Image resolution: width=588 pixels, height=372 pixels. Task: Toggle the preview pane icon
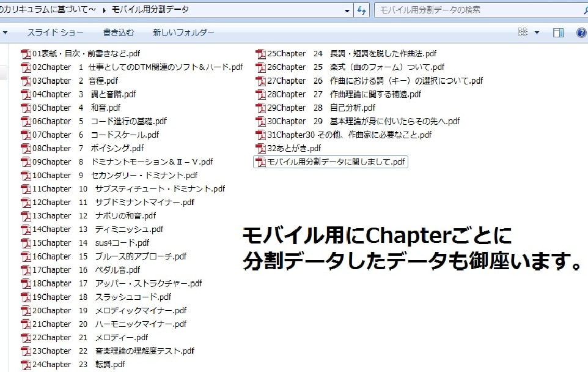[558, 32]
